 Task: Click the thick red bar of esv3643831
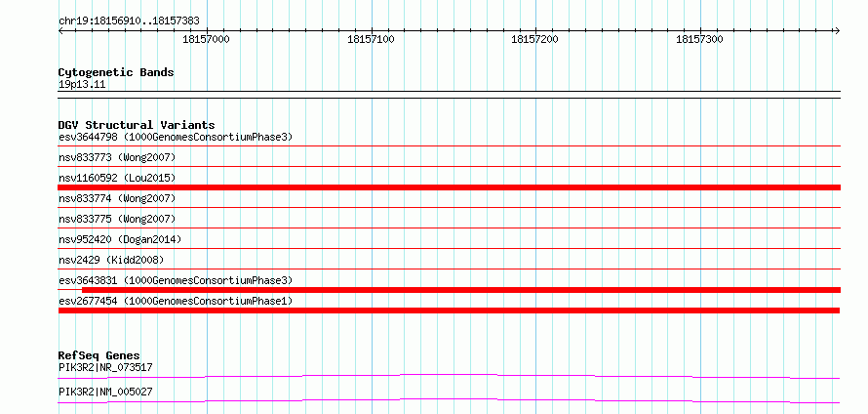pos(461,290)
